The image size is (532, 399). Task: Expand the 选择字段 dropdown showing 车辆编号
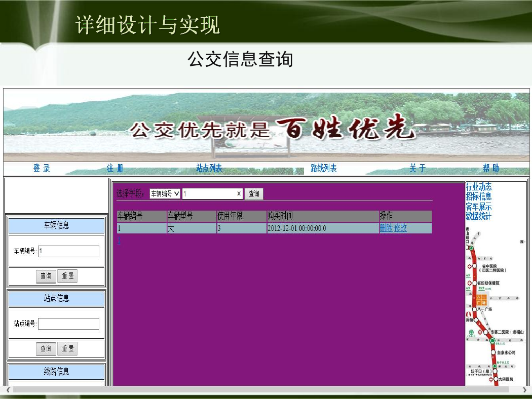click(165, 193)
